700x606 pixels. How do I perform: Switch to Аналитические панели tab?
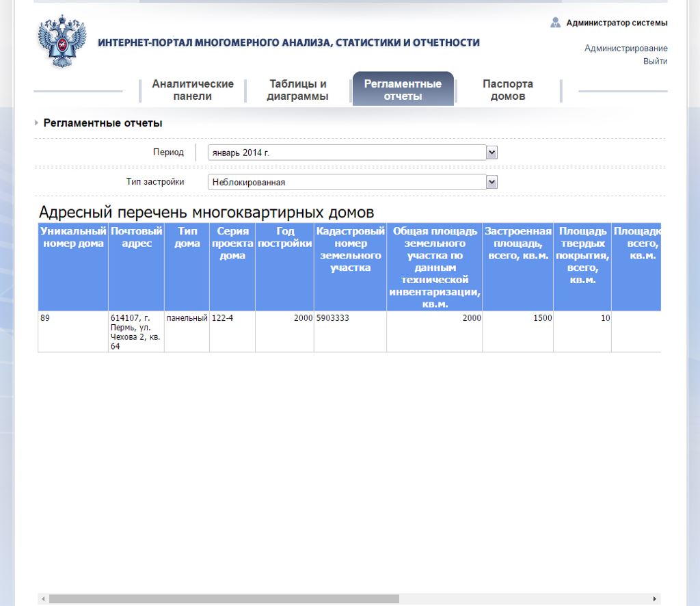pyautogui.click(x=192, y=90)
